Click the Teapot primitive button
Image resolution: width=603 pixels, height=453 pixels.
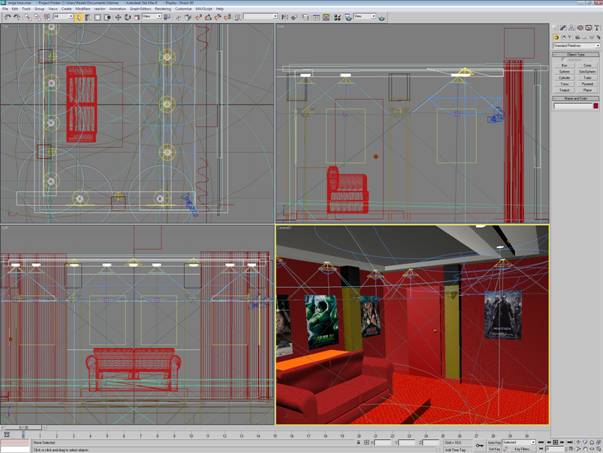(x=564, y=91)
